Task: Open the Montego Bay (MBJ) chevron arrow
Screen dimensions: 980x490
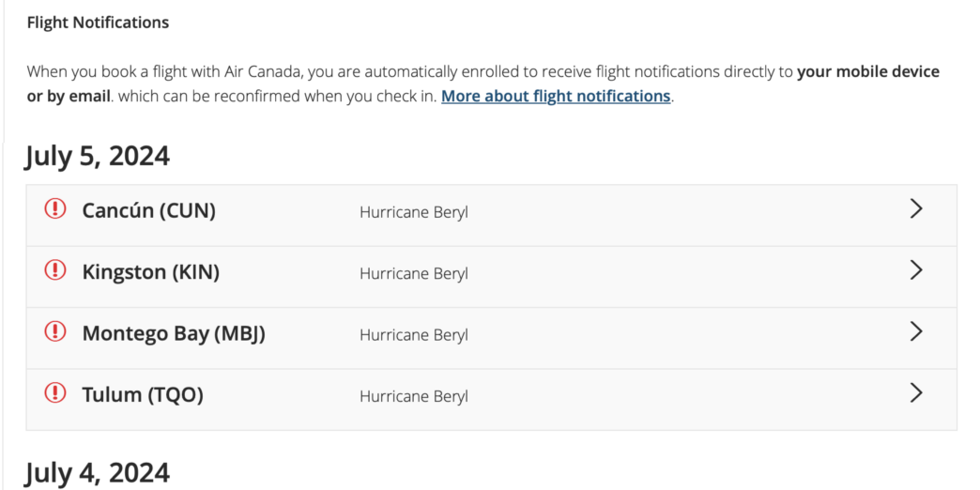Action: pyautogui.click(x=916, y=331)
